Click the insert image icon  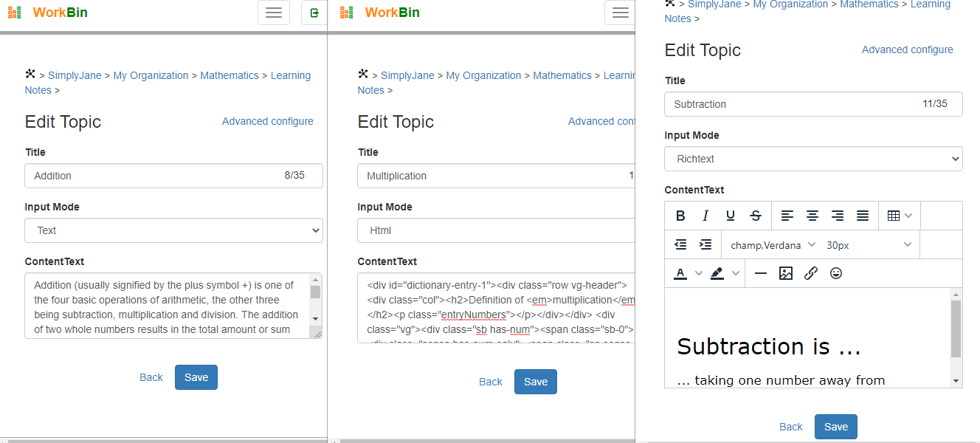click(786, 273)
